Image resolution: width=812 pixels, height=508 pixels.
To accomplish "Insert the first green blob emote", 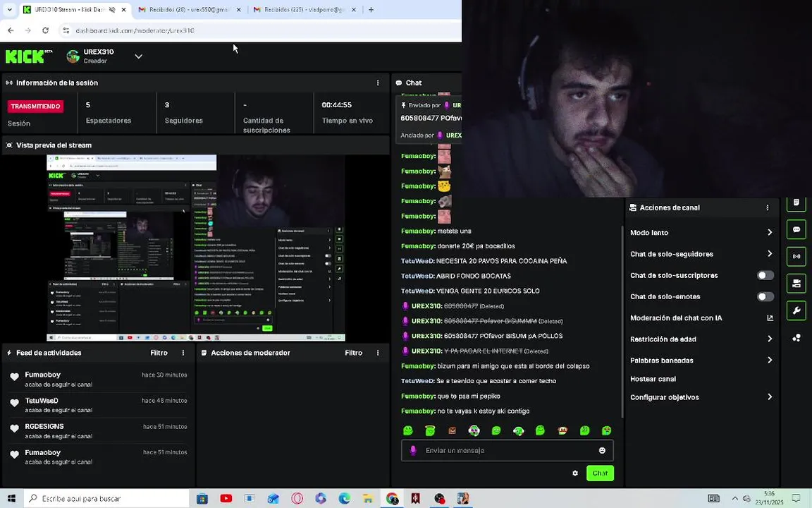I will point(408,430).
